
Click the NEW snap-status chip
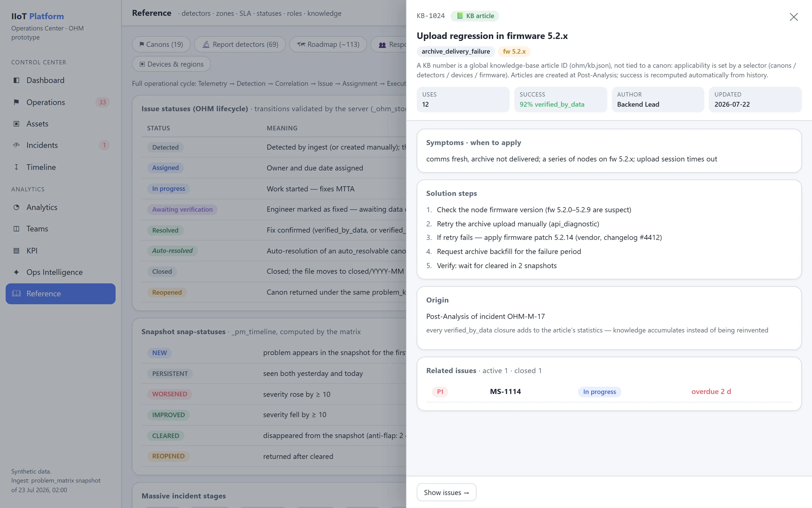pyautogui.click(x=159, y=353)
